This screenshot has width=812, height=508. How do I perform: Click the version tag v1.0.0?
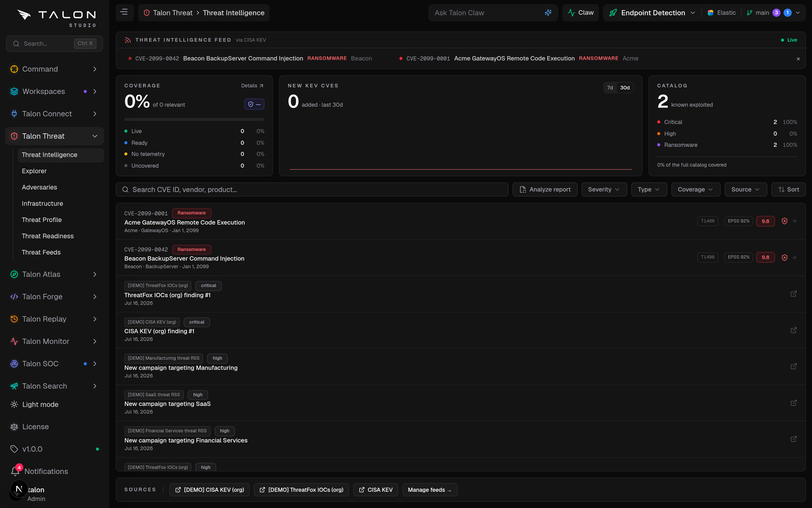point(32,449)
